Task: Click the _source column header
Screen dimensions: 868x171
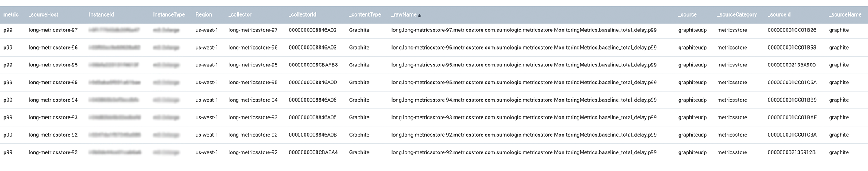Action: 687,14
